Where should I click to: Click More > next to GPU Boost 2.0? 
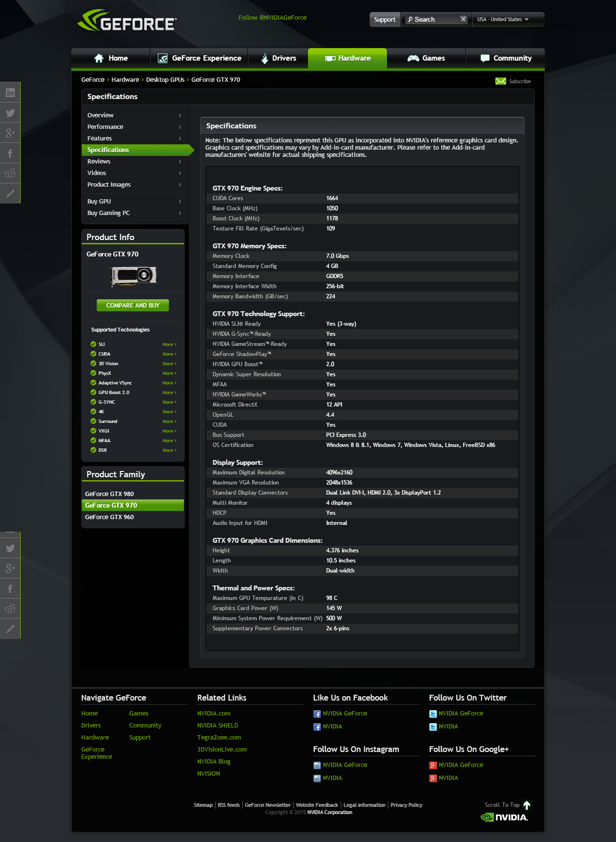[169, 393]
